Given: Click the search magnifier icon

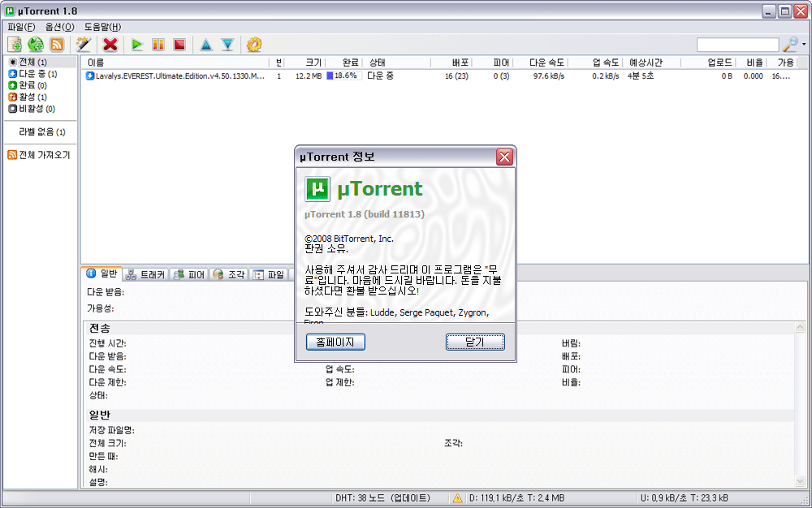Looking at the screenshot, I should tap(790, 45).
